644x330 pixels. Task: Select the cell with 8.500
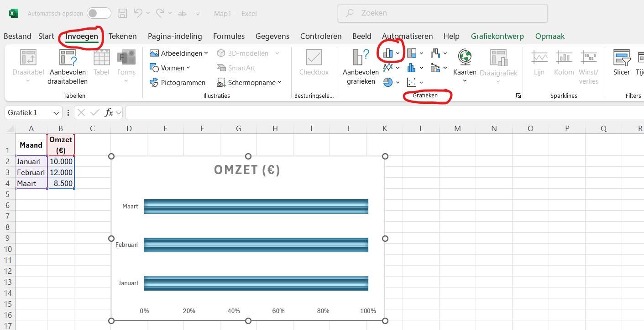pos(61,183)
